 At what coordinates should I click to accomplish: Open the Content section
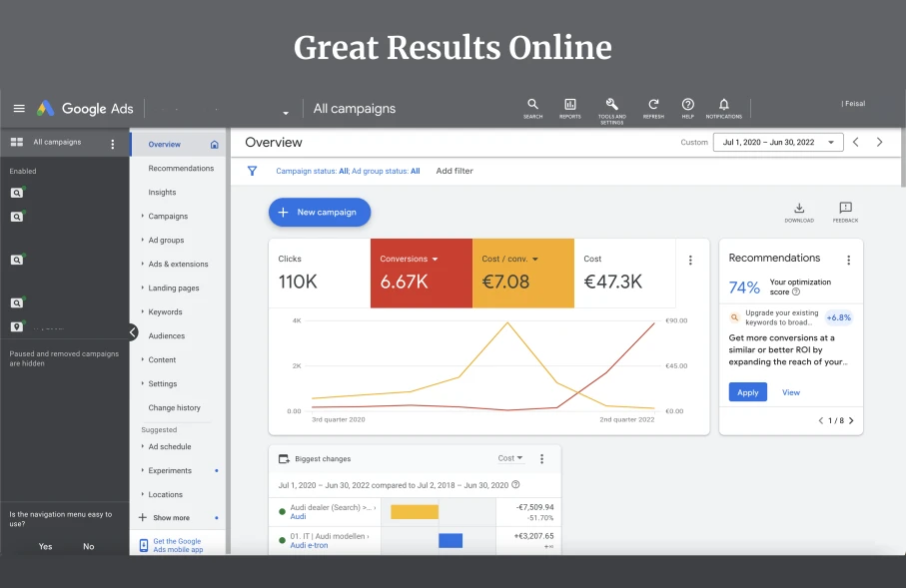click(x=162, y=359)
